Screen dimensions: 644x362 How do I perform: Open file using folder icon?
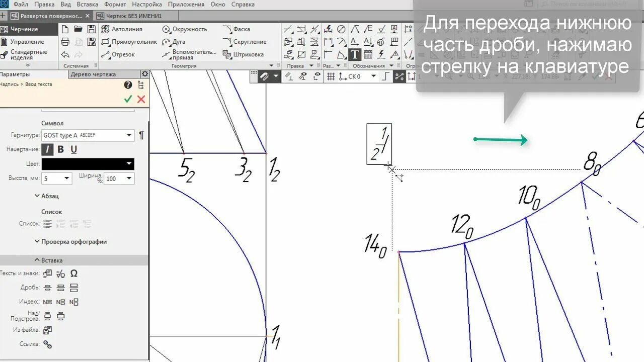pos(78,29)
